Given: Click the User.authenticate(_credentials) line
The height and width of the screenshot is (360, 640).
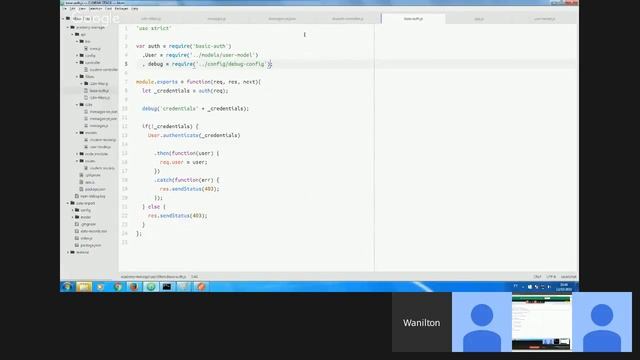Looking at the screenshot, I should pyautogui.click(x=194, y=135).
